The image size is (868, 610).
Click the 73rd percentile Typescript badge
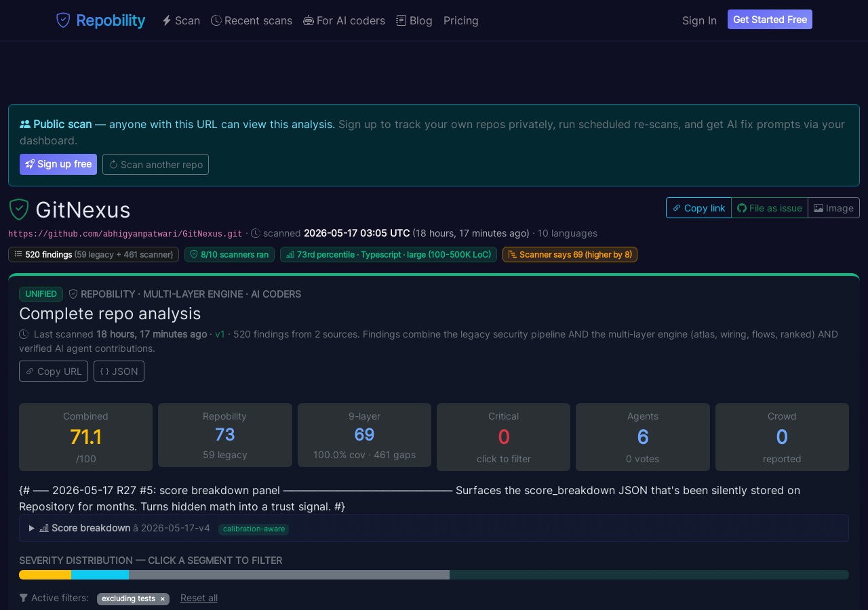389,254
